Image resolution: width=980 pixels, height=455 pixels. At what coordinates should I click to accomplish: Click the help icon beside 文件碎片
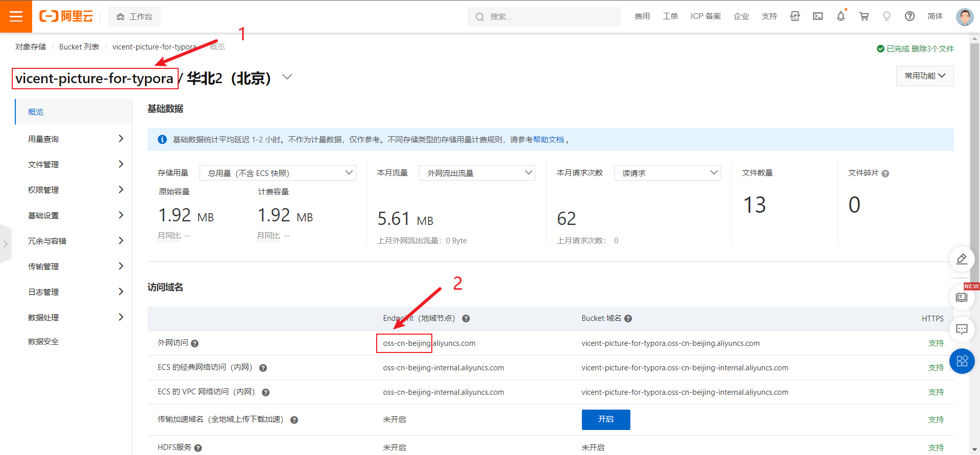(x=885, y=173)
